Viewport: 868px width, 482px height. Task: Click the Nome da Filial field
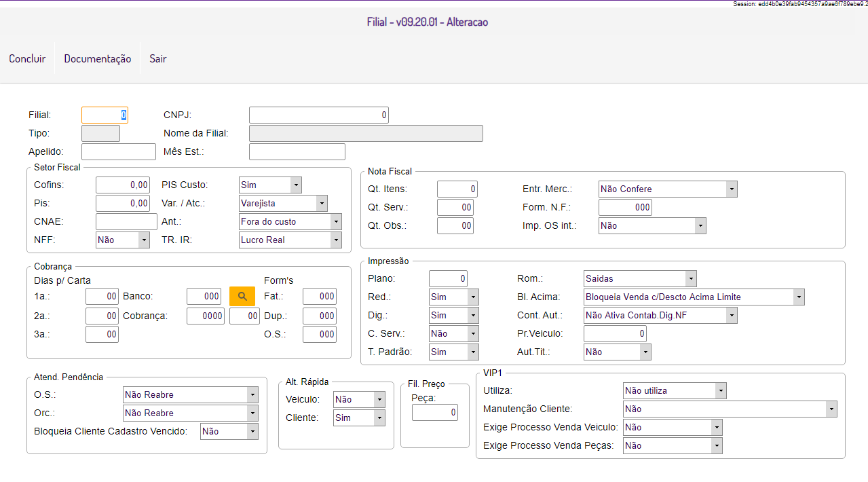[x=366, y=133]
